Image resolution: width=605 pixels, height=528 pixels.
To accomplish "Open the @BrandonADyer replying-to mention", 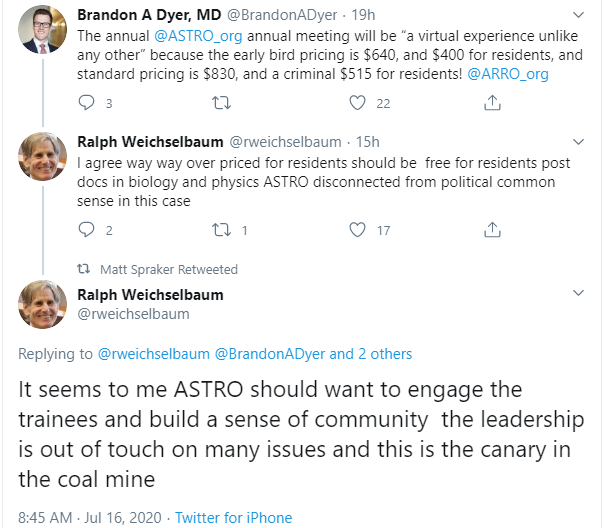I will [x=269, y=353].
